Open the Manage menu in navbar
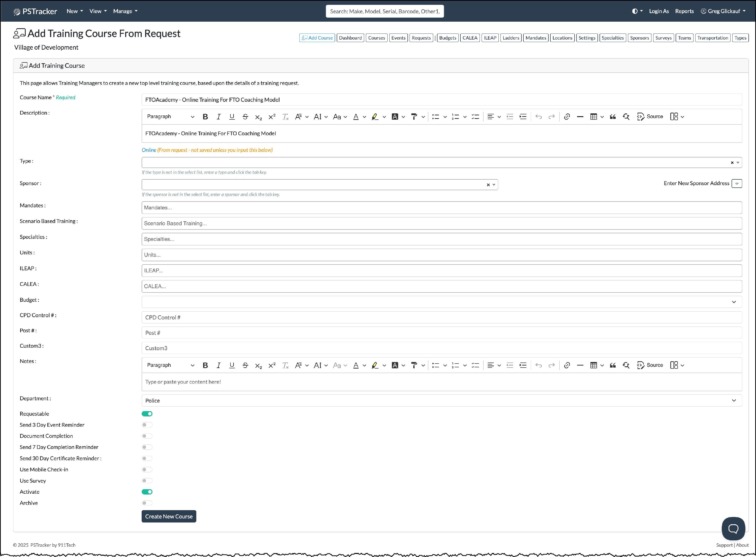The width and height of the screenshot is (756, 557). click(x=125, y=11)
